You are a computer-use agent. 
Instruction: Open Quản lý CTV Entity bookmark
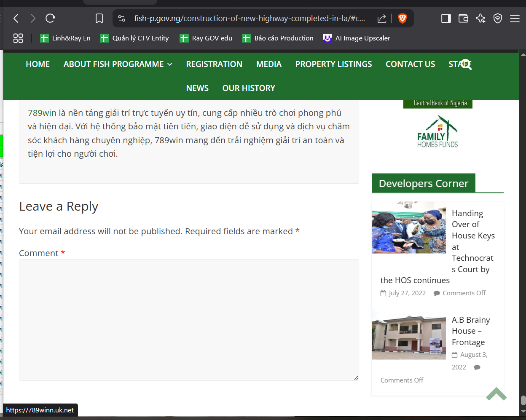(134, 38)
